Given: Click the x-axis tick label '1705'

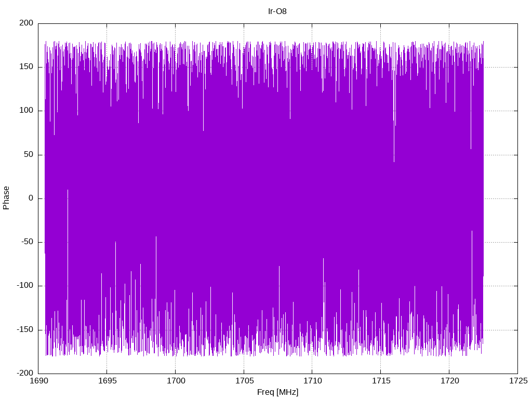Looking at the screenshot, I should coord(244,381).
